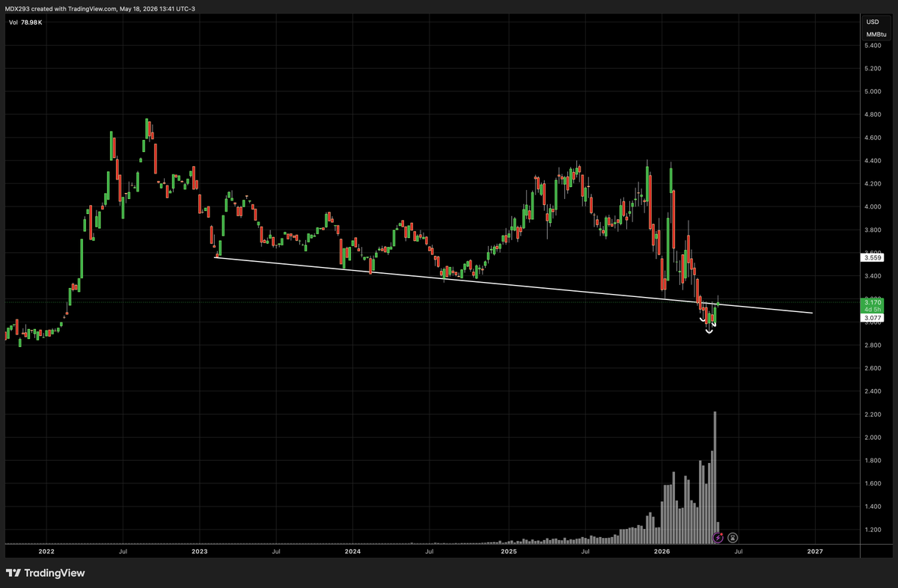Click the 1.800 price axis label
This screenshot has width=898, height=588.
tap(873, 461)
